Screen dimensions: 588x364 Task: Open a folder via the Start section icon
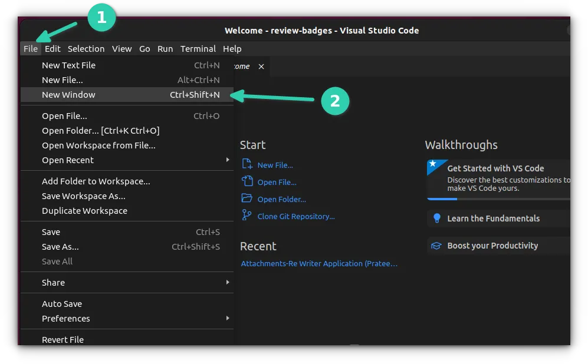248,199
